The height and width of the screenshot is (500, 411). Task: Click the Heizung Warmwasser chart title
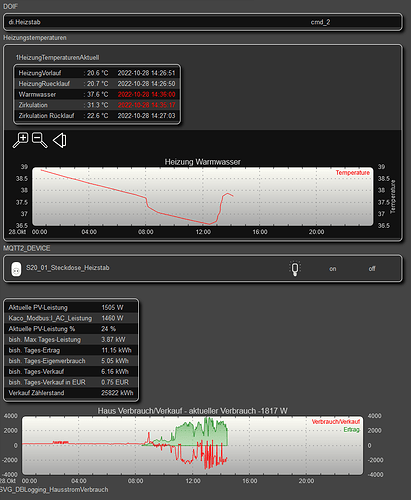[x=203, y=162]
